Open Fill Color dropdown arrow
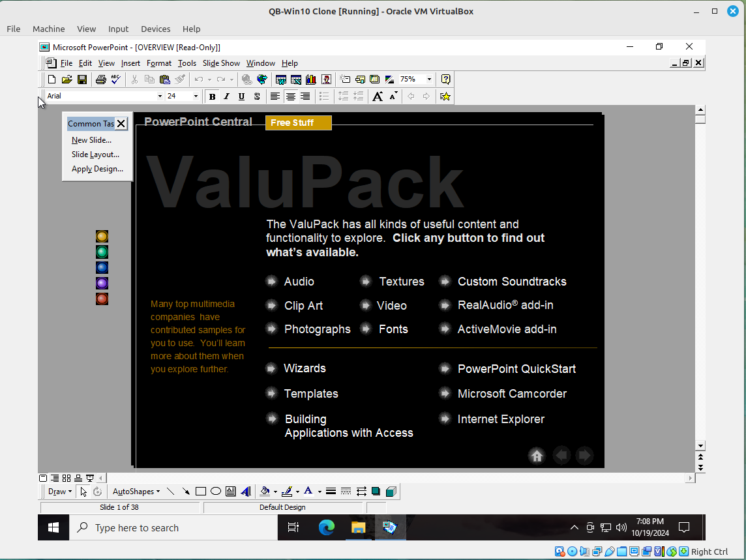746x560 pixels. 275,492
